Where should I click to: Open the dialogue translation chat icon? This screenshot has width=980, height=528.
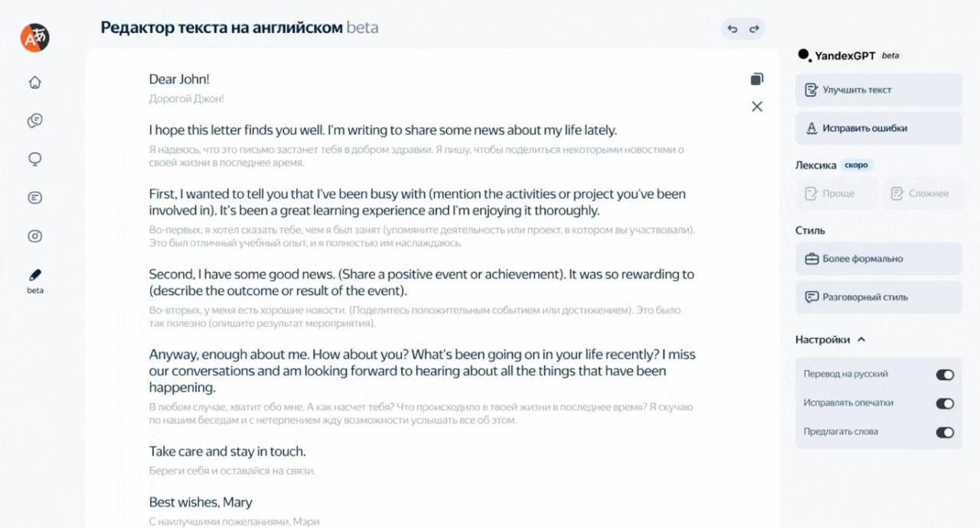tap(34, 120)
